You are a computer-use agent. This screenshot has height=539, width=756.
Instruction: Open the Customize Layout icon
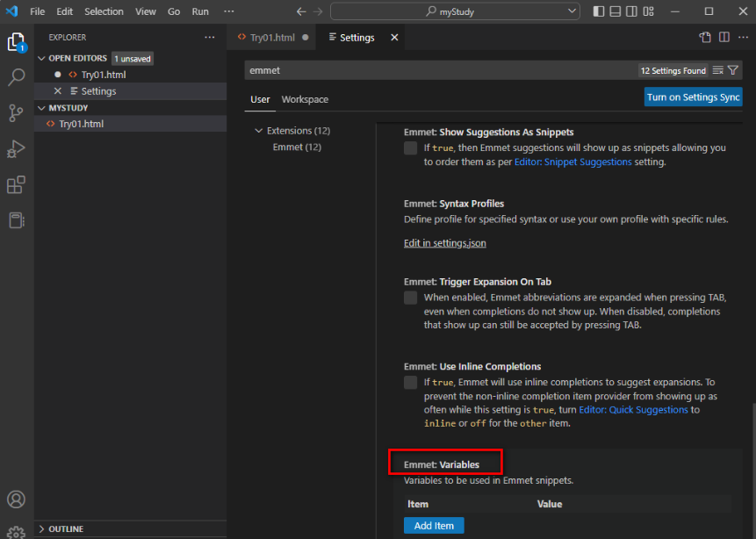tap(649, 11)
